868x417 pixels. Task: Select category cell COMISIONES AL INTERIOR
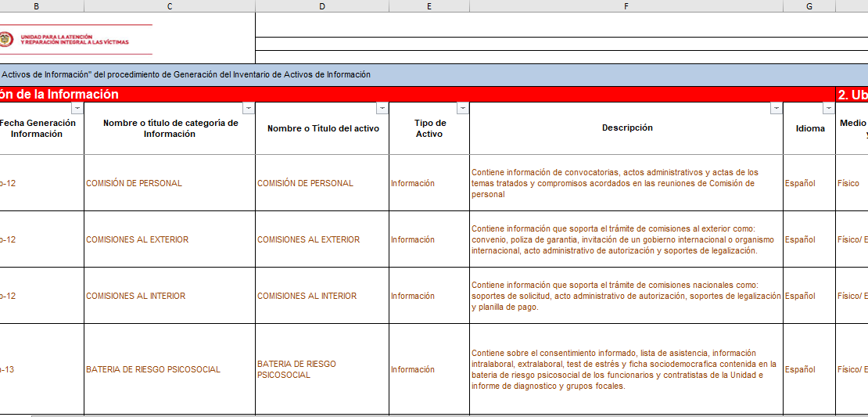click(170, 296)
